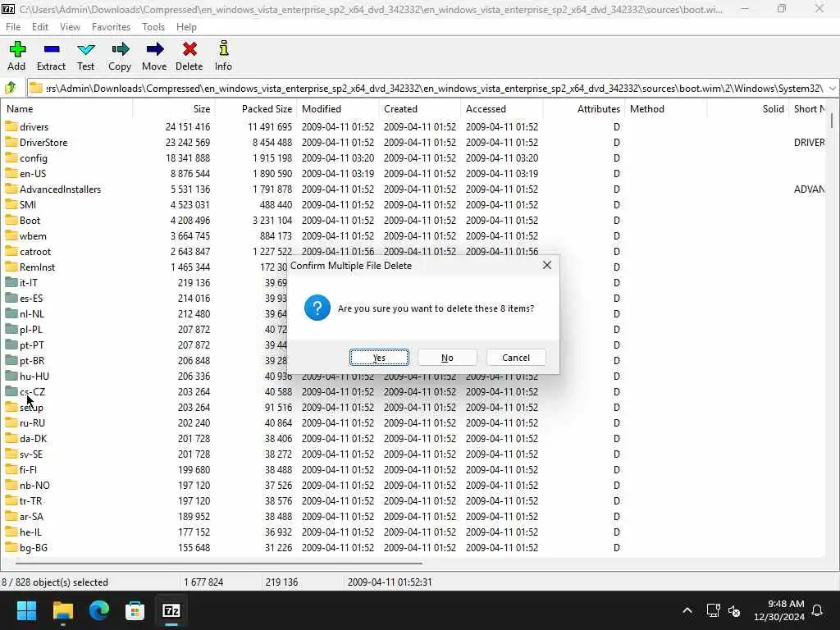This screenshot has width=840, height=630.
Task: Open the Help menu
Action: pos(186,27)
